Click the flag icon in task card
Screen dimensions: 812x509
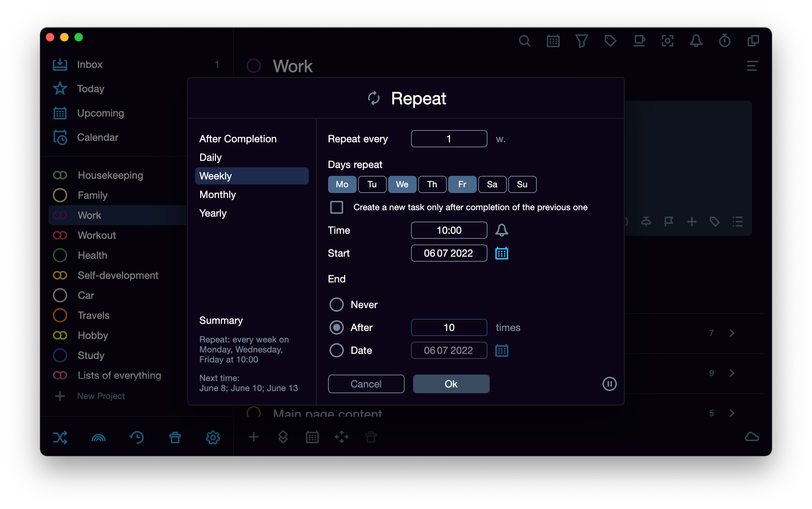[669, 222]
